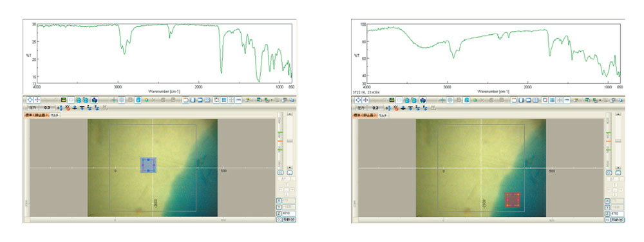
Task: Toggle the green cross cursor icon in left toolbar
Action: [x=113, y=100]
